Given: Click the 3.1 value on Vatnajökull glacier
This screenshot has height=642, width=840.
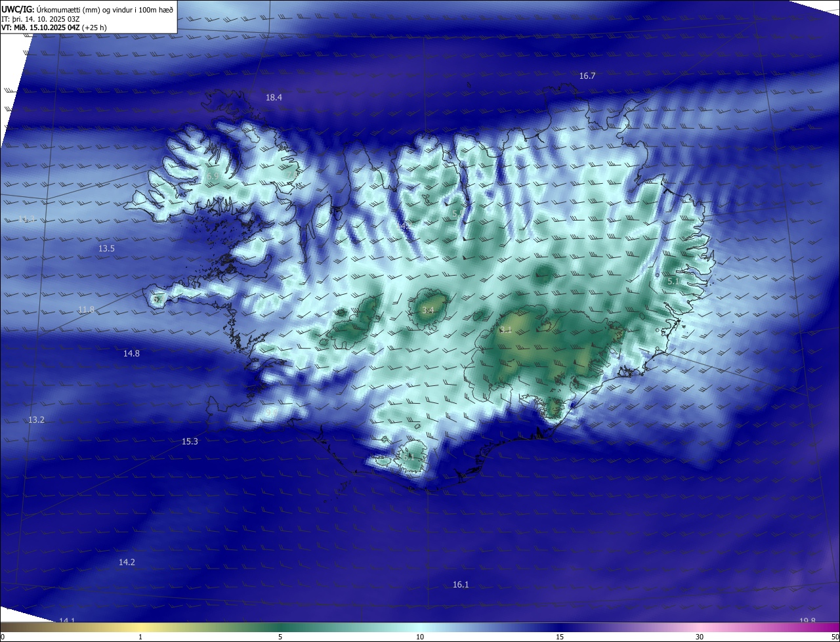Looking at the screenshot, I should coord(505,330).
